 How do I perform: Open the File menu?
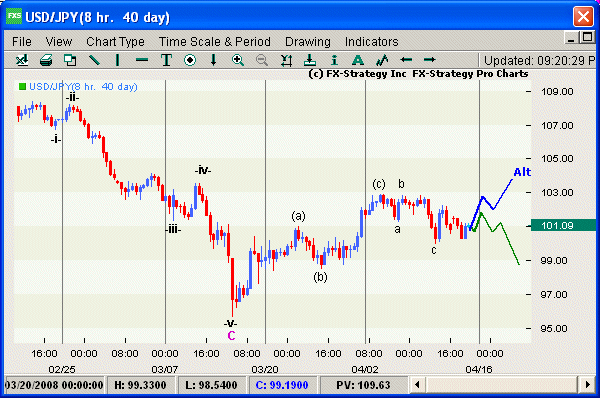click(x=22, y=41)
